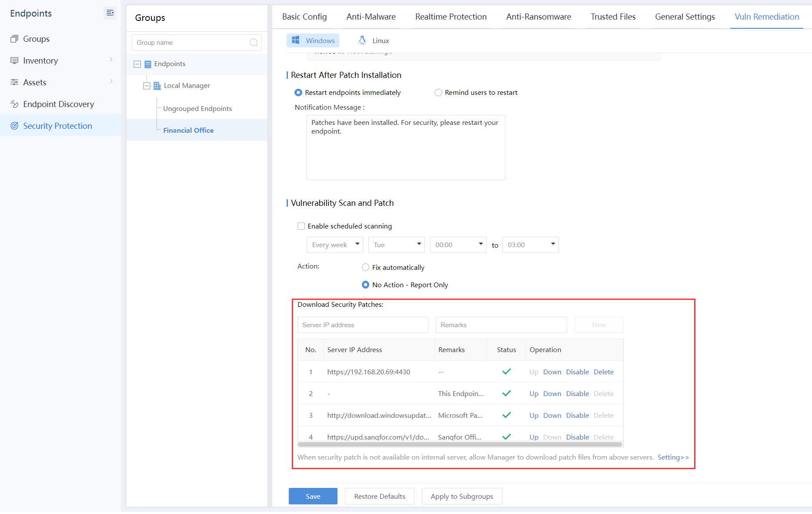The height and width of the screenshot is (514, 812).
Task: Click the patch server table horizontal scrollbar
Action: [x=460, y=444]
